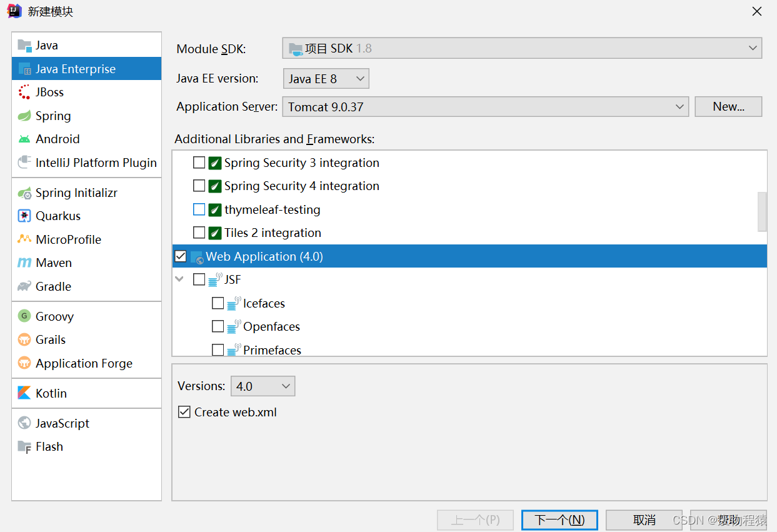
Task: Toggle the Create web.xml checkbox
Action: 184,412
